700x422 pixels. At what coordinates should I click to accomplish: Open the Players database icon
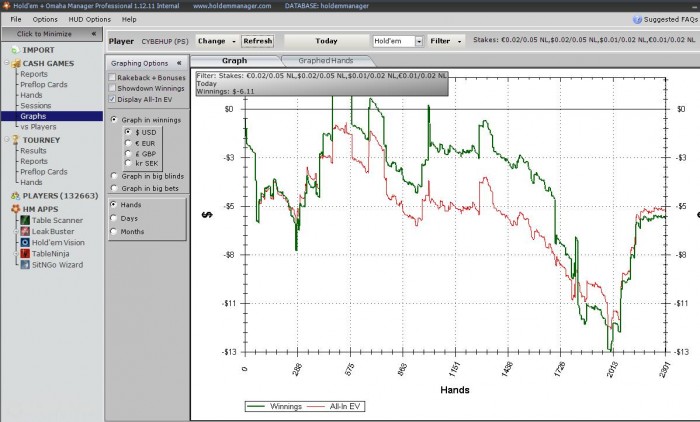(16, 196)
